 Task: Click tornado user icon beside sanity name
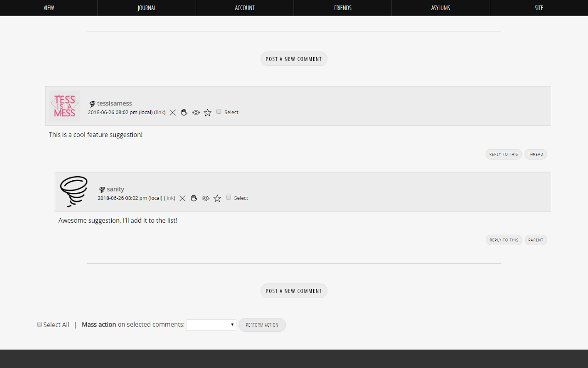click(102, 190)
